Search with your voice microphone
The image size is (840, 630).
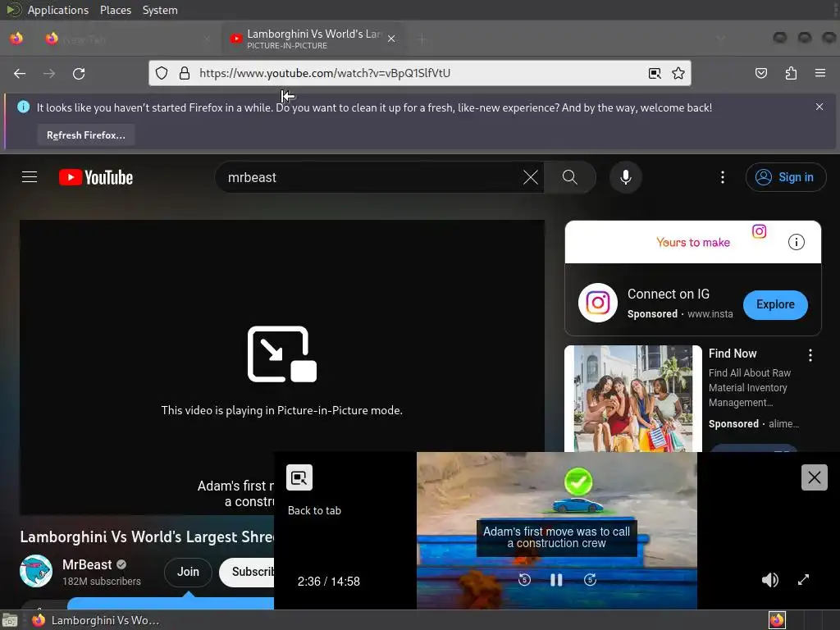tap(626, 177)
